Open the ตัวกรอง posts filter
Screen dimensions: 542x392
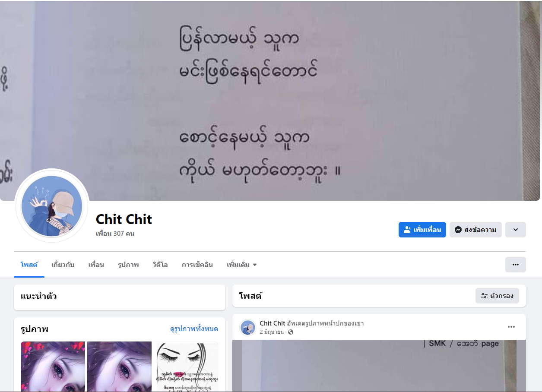[x=497, y=296]
